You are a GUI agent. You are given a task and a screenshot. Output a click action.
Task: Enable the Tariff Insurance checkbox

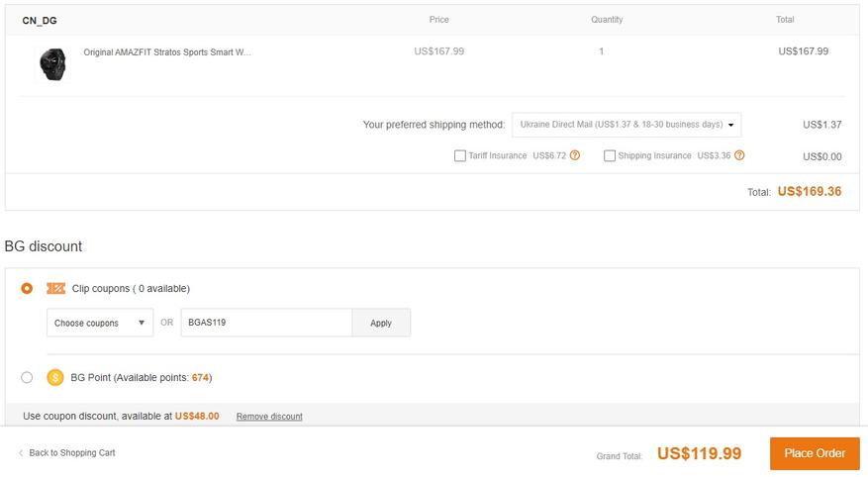tap(460, 155)
